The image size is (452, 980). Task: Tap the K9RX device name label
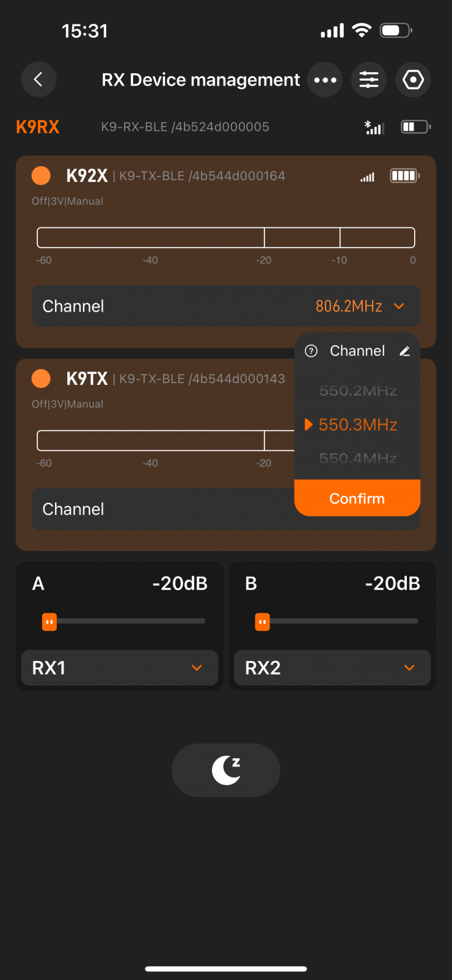[38, 127]
